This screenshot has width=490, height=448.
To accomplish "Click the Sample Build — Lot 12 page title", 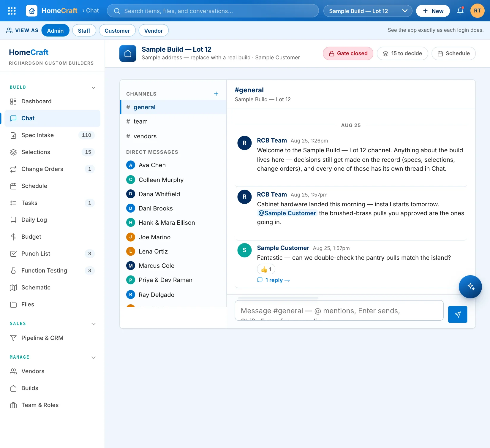I will 176,49.
